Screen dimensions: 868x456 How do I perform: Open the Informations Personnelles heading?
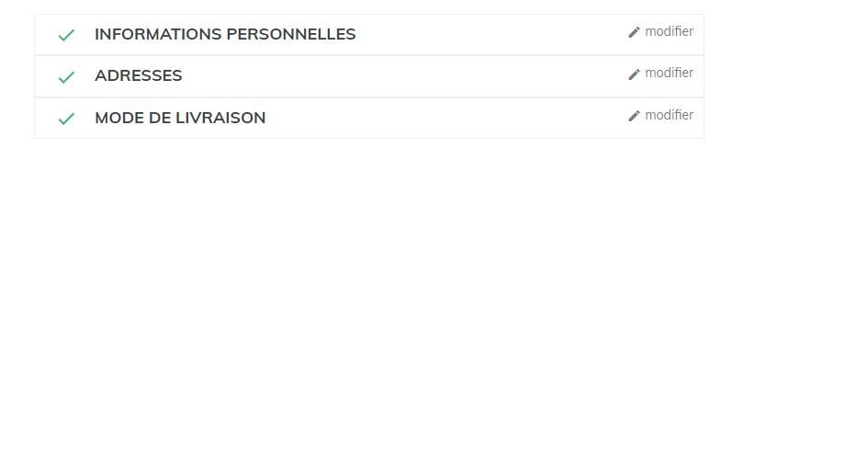pos(225,34)
